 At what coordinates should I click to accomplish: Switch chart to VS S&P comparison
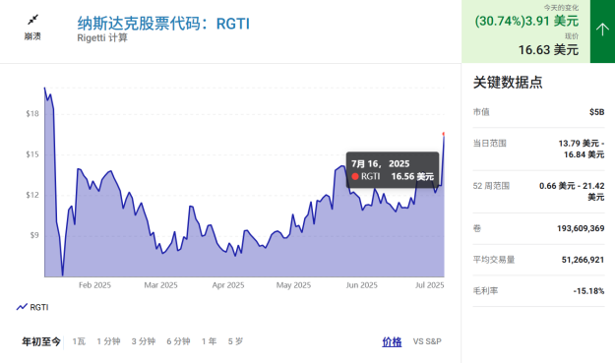pyautogui.click(x=427, y=341)
